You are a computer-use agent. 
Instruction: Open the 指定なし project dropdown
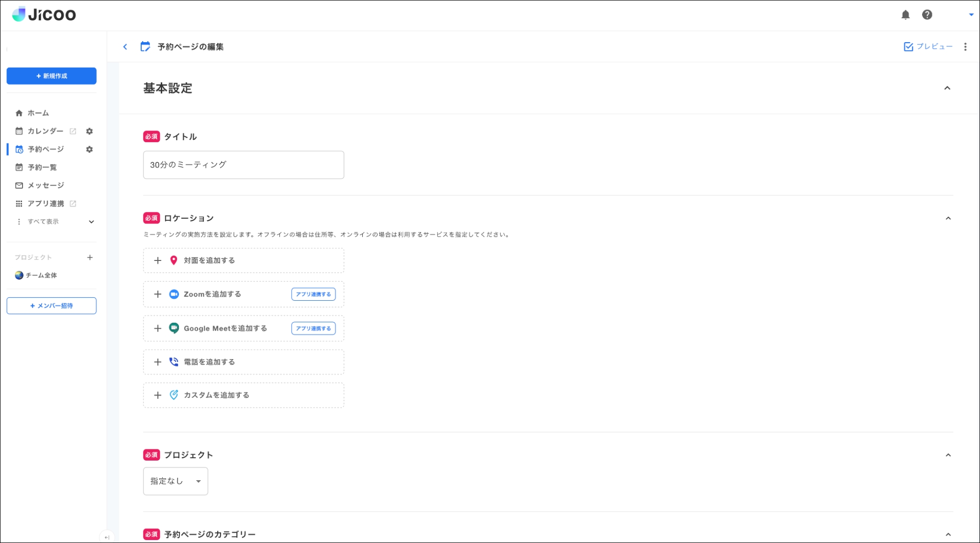(x=176, y=481)
